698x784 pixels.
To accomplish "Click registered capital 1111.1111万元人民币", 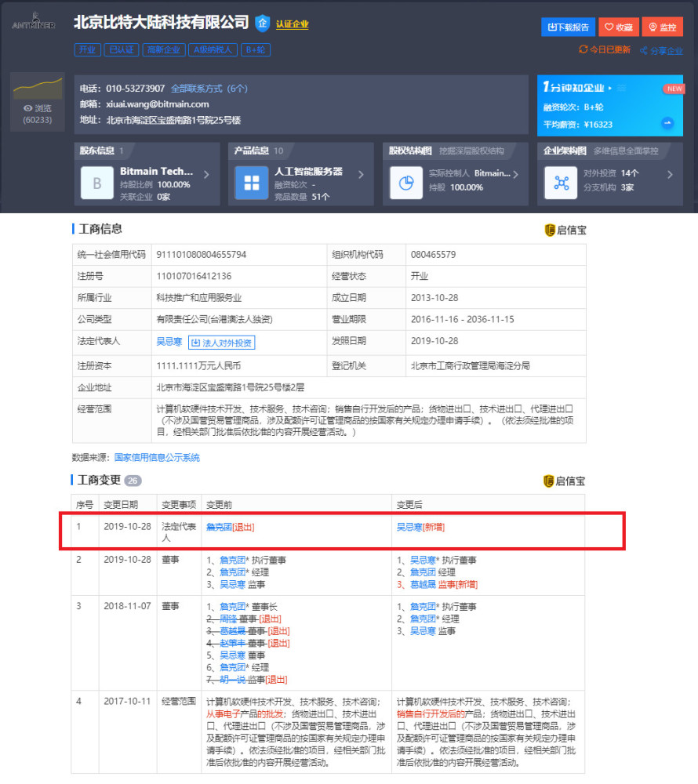I will [198, 366].
